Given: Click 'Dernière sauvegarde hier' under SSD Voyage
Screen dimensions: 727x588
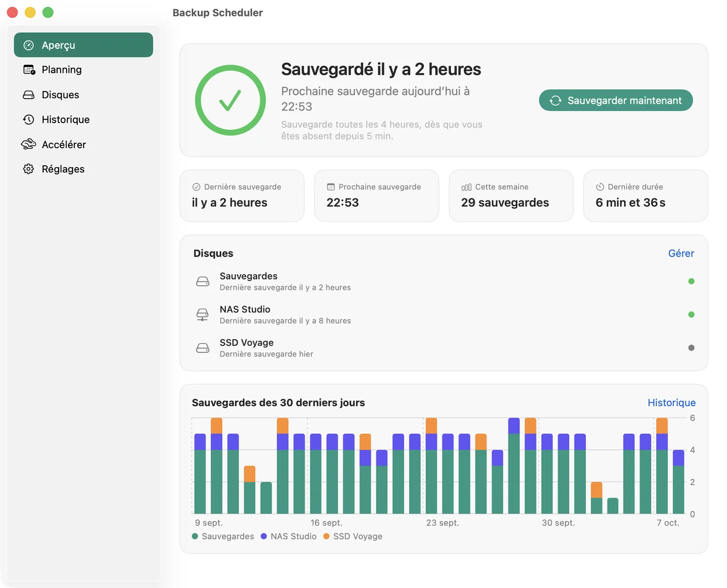Looking at the screenshot, I should click(x=266, y=354).
